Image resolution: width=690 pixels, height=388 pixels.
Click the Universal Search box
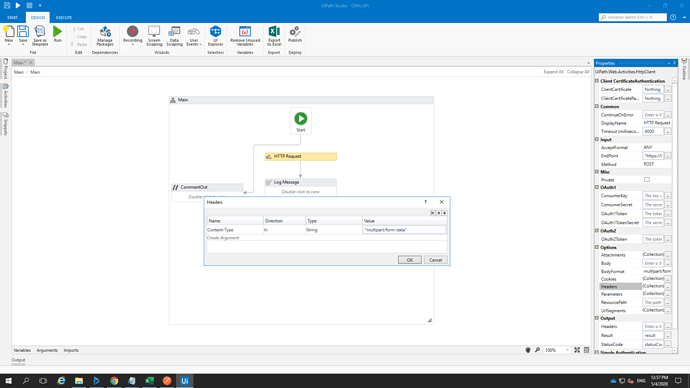(633, 17)
